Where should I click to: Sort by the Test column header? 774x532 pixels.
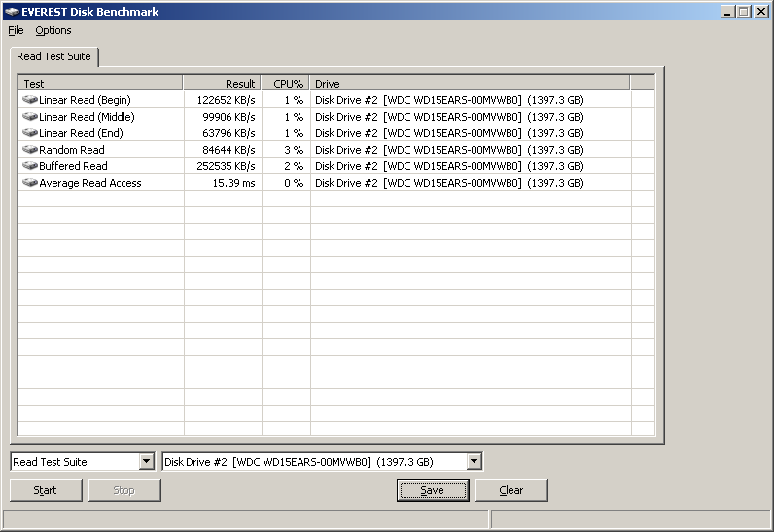coord(100,84)
